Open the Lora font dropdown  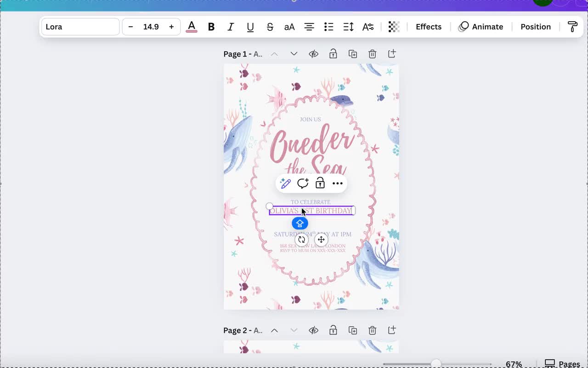tap(80, 27)
